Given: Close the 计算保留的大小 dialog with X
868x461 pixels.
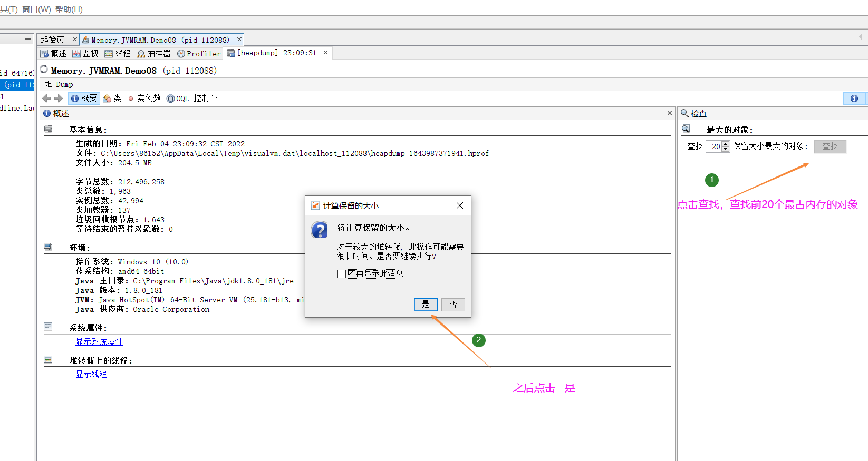Looking at the screenshot, I should tap(460, 205).
